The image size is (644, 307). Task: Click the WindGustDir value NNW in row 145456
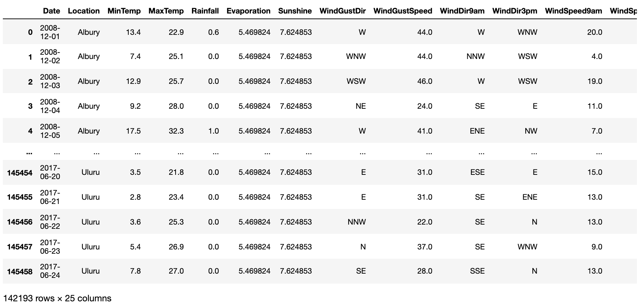356,222
